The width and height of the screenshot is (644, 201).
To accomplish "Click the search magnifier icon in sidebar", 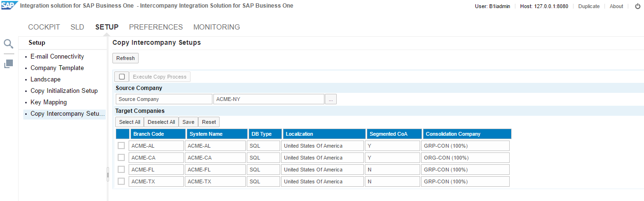I will coord(9,44).
